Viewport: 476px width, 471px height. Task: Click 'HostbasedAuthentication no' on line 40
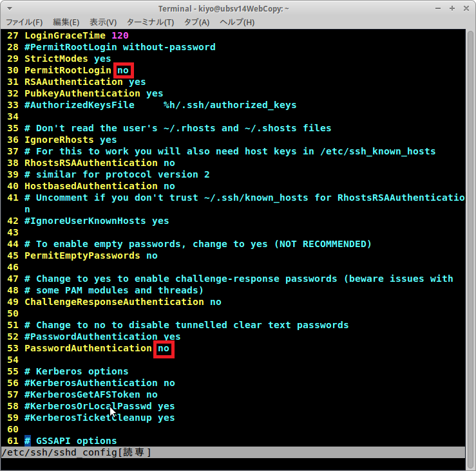(100, 186)
